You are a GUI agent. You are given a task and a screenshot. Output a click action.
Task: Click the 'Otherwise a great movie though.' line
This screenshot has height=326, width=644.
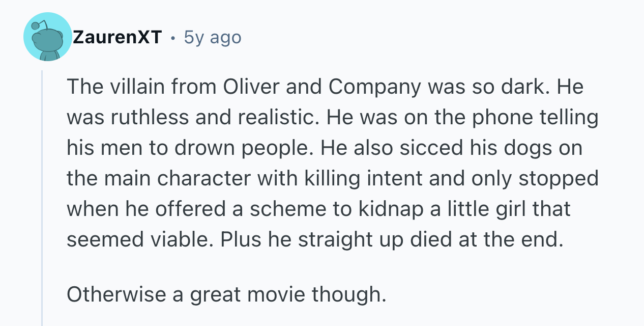pyautogui.click(x=226, y=294)
